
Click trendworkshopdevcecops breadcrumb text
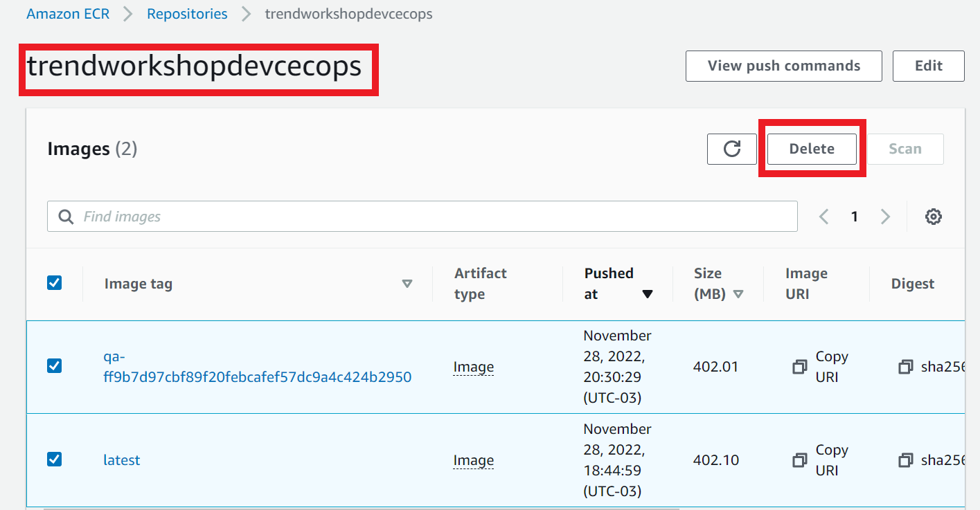(349, 14)
